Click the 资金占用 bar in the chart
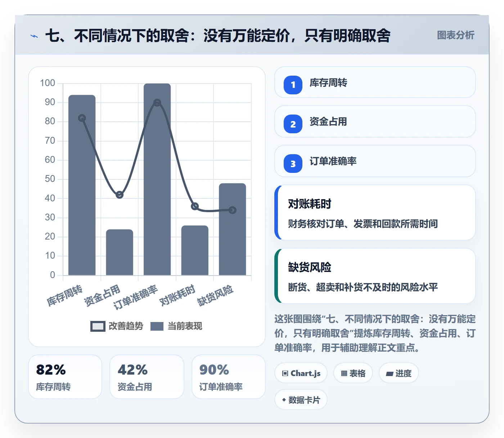Screen dimensions: 504x438 pyautogui.click(x=120, y=252)
